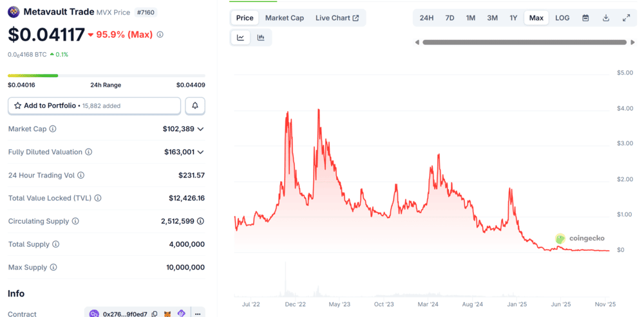
Task: Click info icon next to 2,512,599 value
Action: click(200, 221)
